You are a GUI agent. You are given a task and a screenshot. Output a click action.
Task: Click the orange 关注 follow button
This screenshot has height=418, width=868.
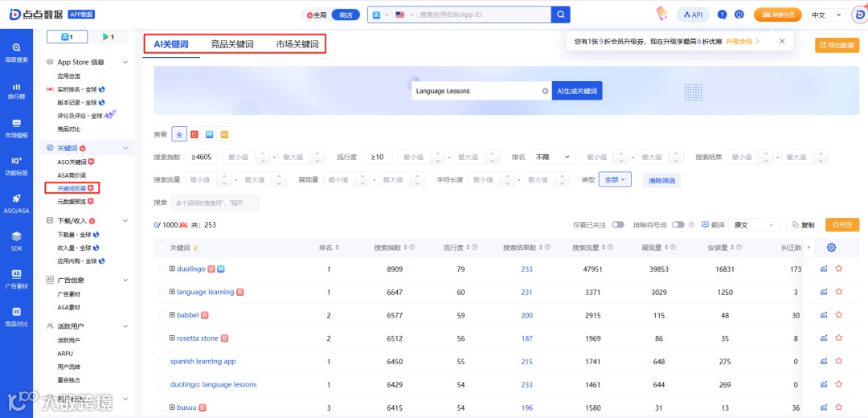(x=842, y=225)
